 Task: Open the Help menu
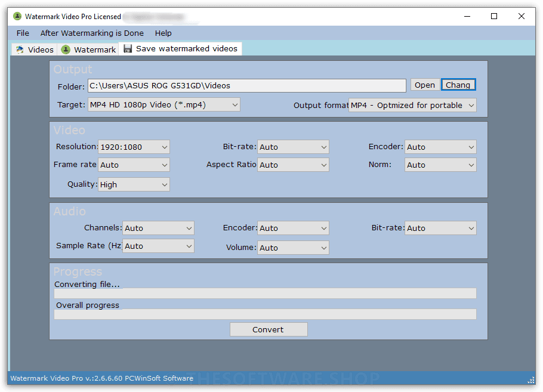(x=163, y=33)
